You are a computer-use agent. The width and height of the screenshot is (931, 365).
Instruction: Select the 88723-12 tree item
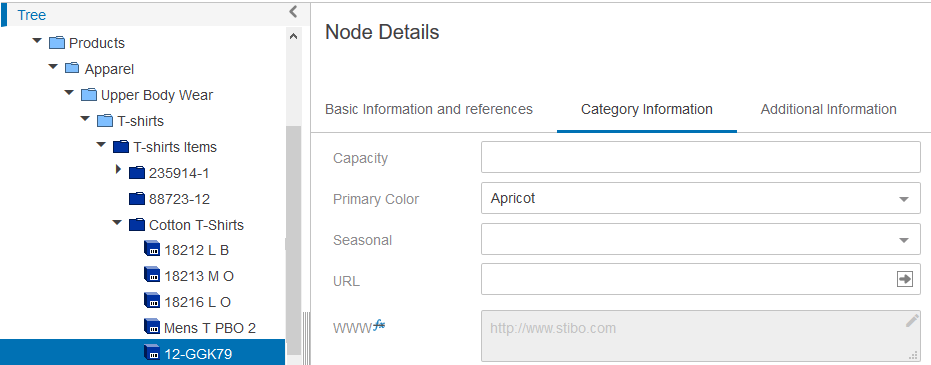179,199
